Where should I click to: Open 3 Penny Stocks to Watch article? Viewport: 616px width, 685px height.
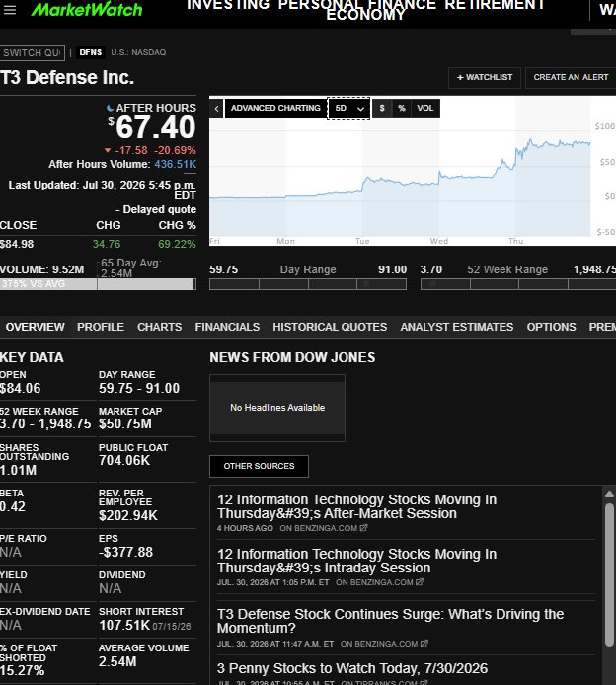pos(352,668)
